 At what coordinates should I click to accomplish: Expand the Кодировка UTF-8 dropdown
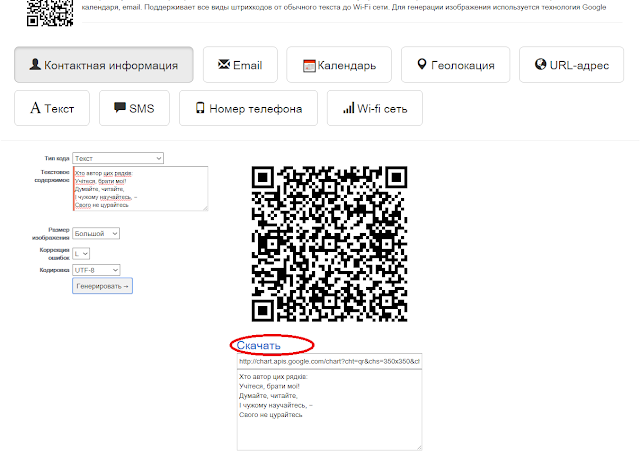[96, 270]
